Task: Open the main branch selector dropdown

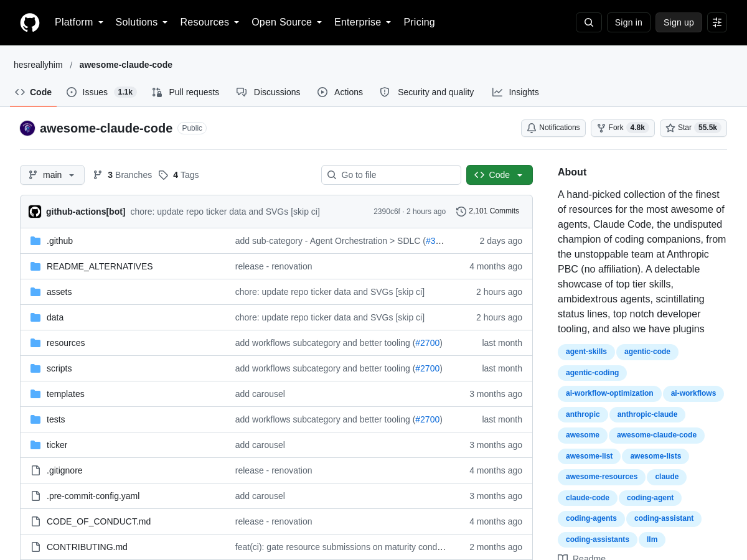Action: pyautogui.click(x=52, y=175)
